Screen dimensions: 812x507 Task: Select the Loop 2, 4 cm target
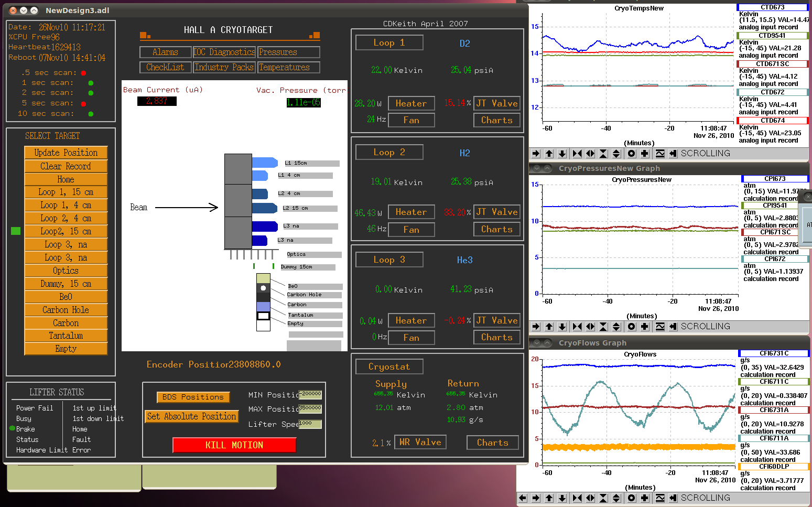pos(66,218)
